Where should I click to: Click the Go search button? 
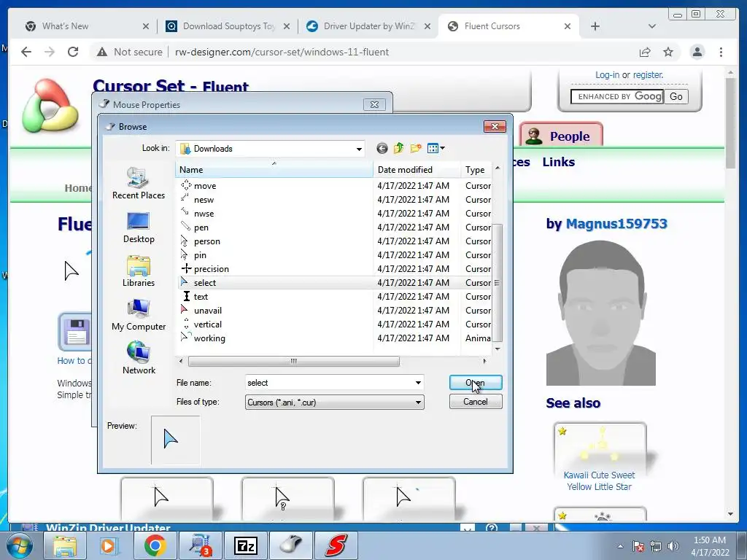point(676,97)
